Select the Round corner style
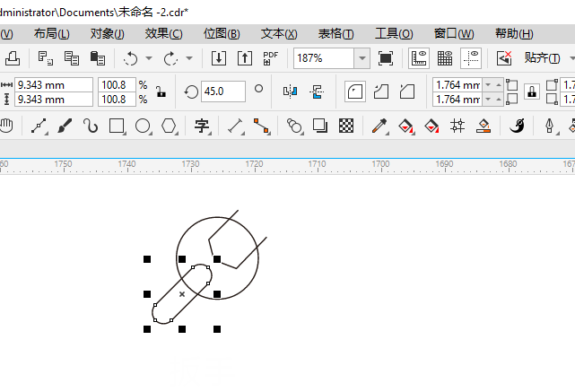The width and height of the screenshot is (575, 392). (x=355, y=91)
